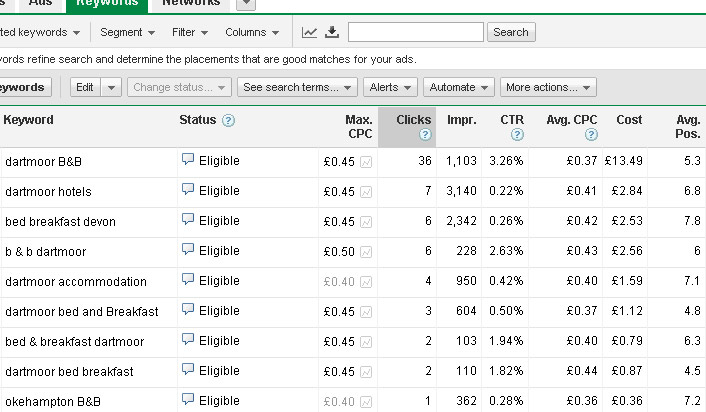Open the See search terms dropdown
This screenshot has height=412, width=706.
(297, 87)
